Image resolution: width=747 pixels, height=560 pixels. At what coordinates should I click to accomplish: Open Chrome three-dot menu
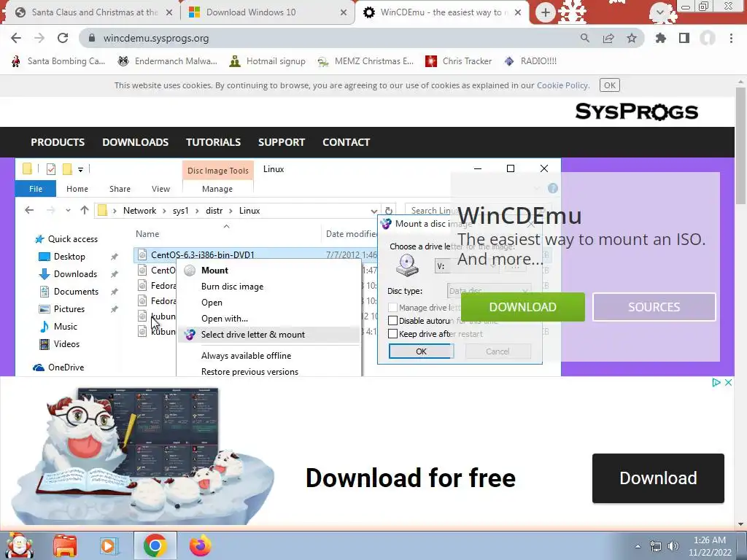point(731,38)
